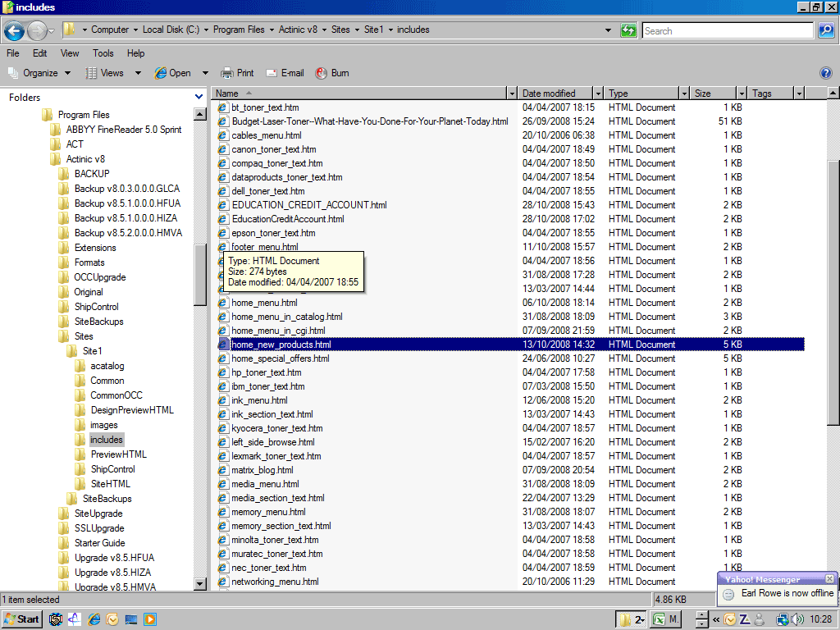
Task: Expand the Views dropdown arrow
Action: coord(138,73)
